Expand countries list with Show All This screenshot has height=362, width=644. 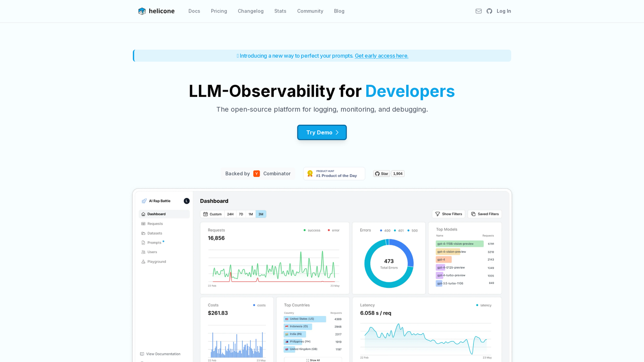point(313,360)
